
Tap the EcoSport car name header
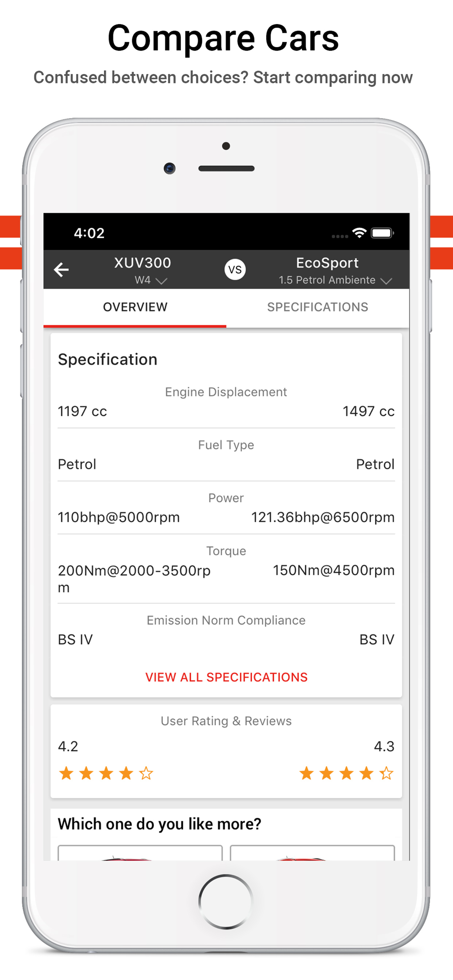327,263
